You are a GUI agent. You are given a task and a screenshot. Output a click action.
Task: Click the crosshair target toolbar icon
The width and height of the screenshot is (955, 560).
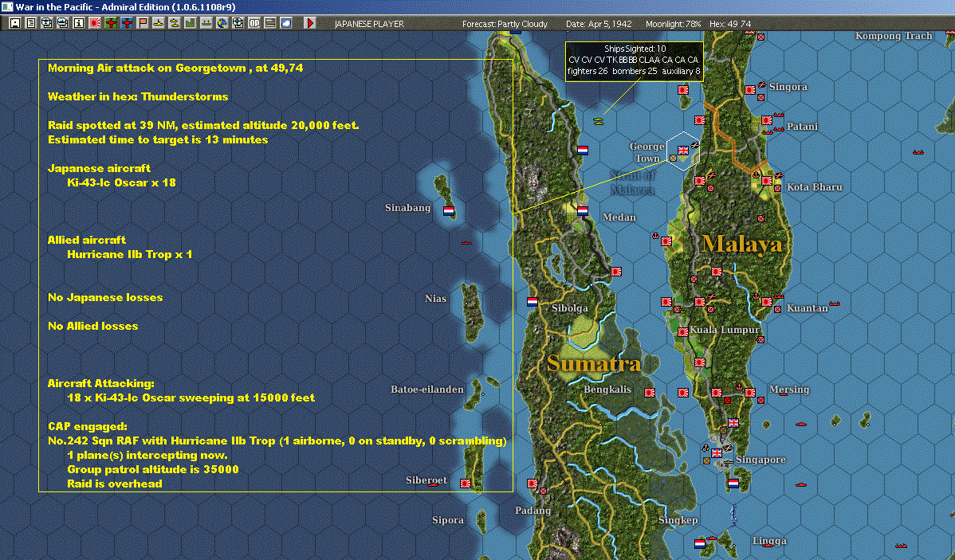tap(238, 23)
